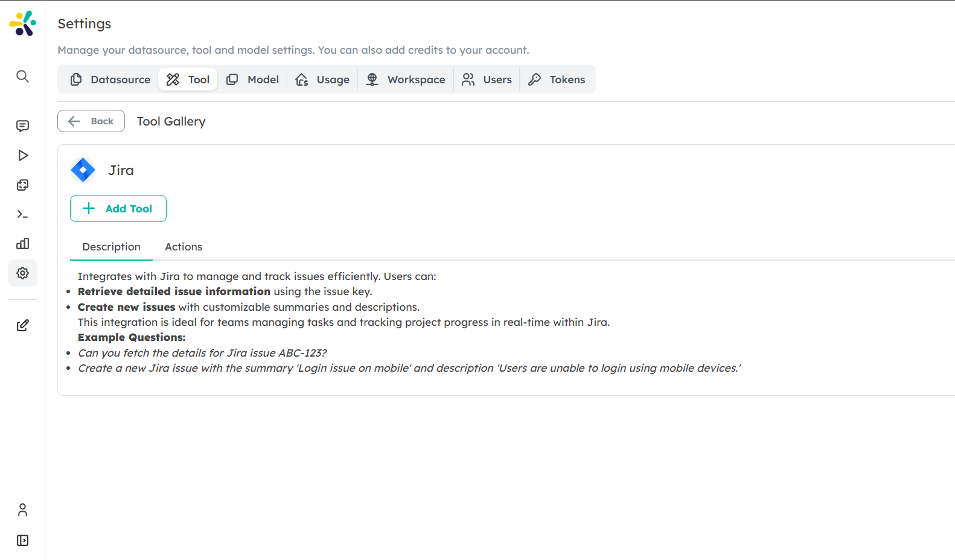Click the settings gear icon in sidebar
Screen dimensions: 955x560
coord(22,273)
